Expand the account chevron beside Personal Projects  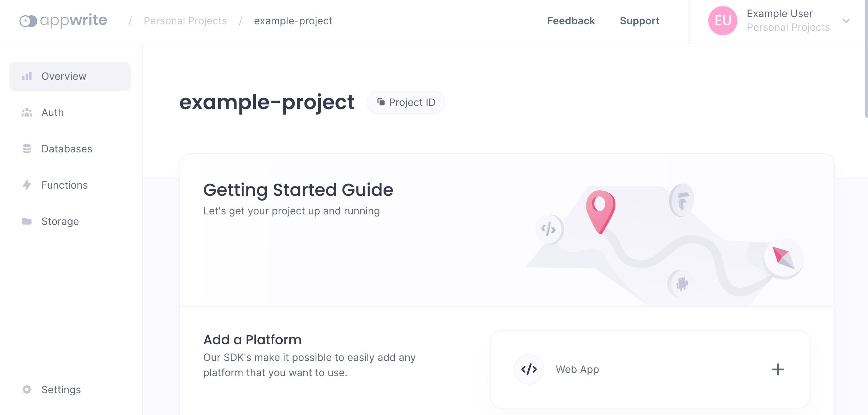pos(846,21)
